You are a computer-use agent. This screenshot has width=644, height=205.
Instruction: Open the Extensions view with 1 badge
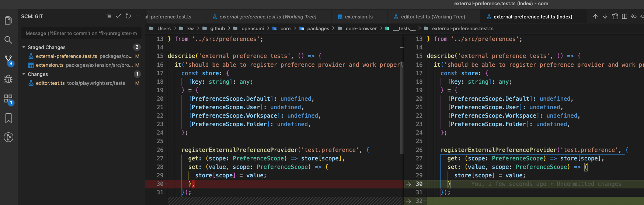[x=8, y=99]
